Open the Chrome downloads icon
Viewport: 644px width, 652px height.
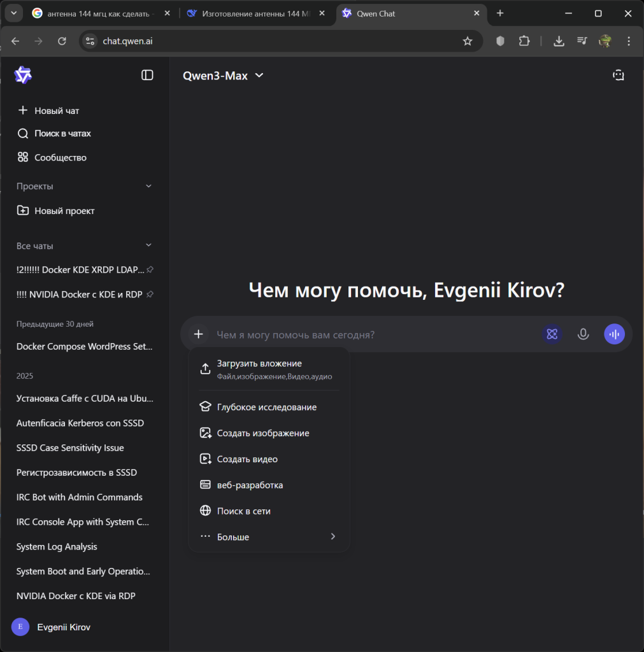tap(559, 41)
